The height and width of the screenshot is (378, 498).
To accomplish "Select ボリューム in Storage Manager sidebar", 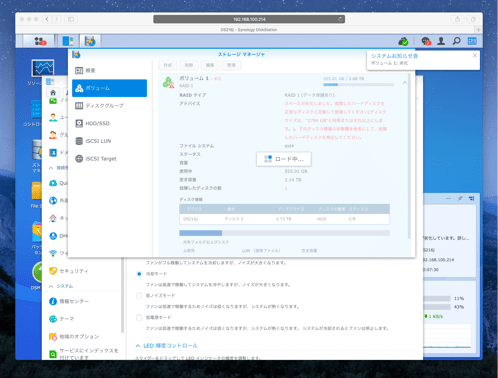I will pyautogui.click(x=110, y=88).
